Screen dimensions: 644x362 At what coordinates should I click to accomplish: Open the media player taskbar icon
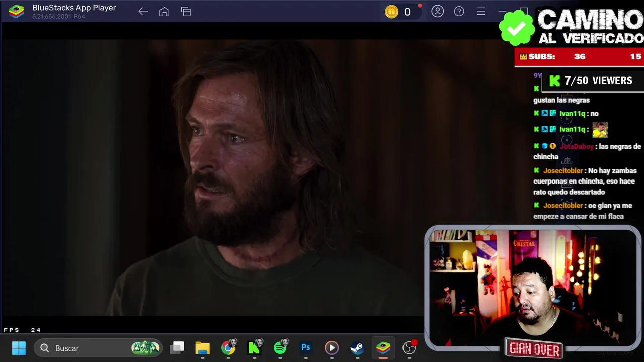pyautogui.click(x=331, y=348)
